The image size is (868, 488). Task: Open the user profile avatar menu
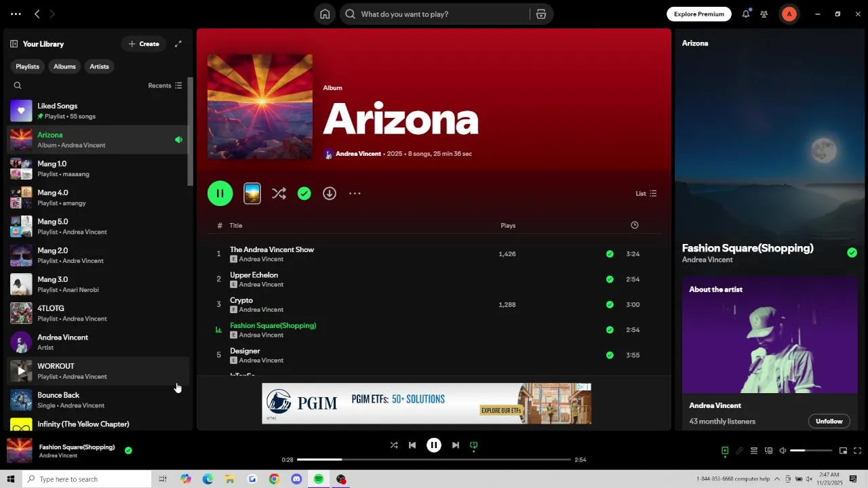tap(789, 14)
